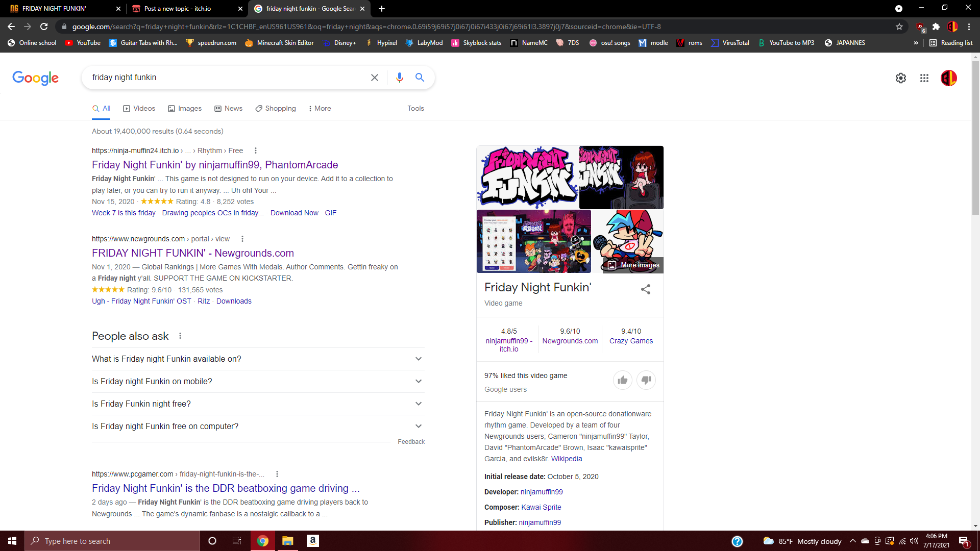This screenshot has height=551, width=980.
Task: Open Google settings gear icon
Action: 901,78
